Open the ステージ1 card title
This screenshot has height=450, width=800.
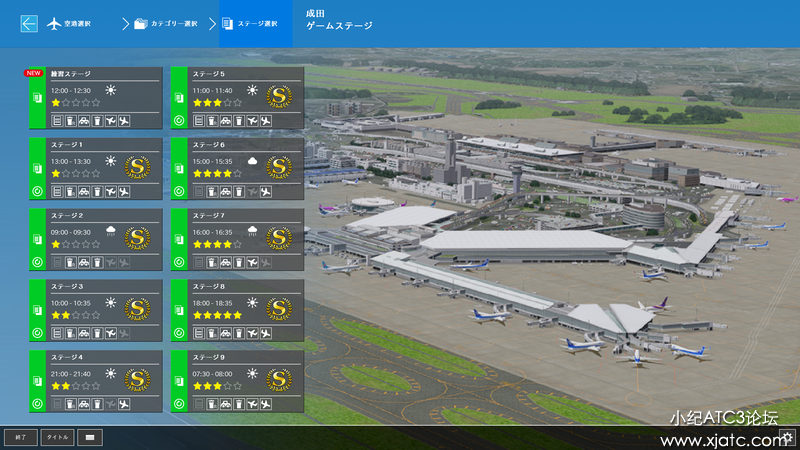67,144
